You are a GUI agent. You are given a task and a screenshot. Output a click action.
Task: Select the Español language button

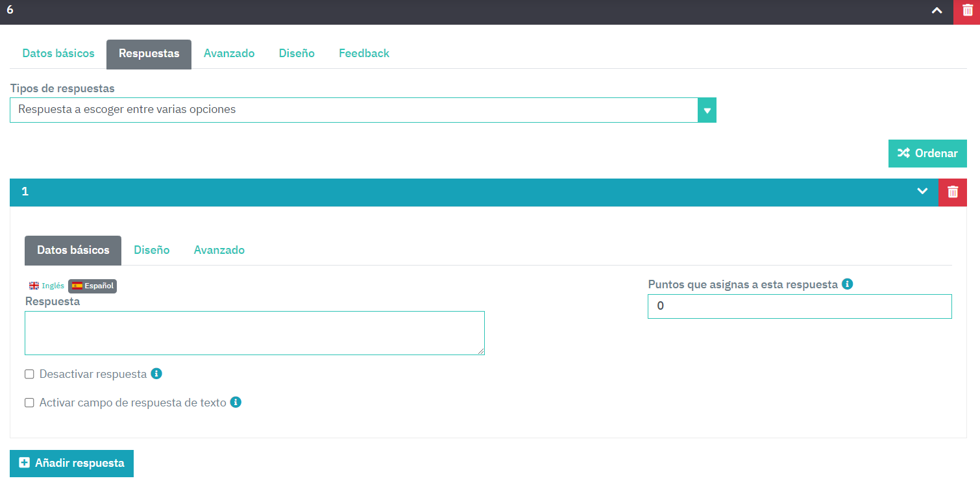(x=93, y=286)
